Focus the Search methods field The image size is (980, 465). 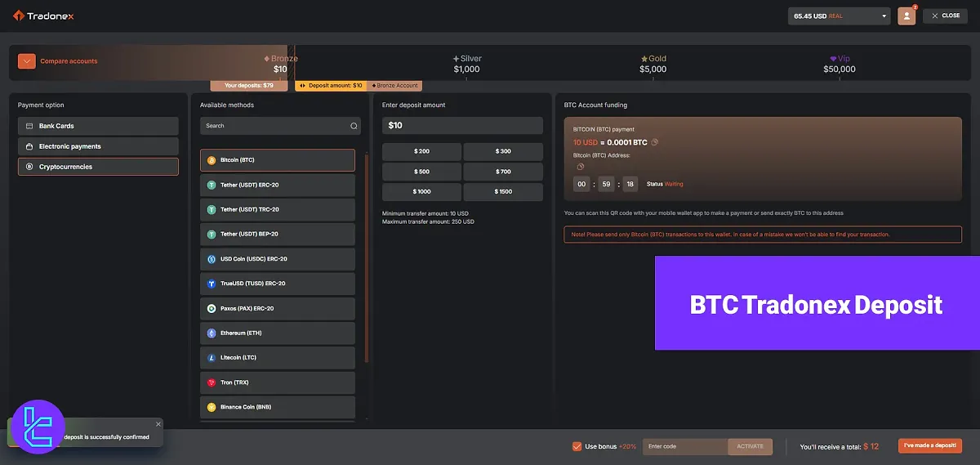[280, 126]
